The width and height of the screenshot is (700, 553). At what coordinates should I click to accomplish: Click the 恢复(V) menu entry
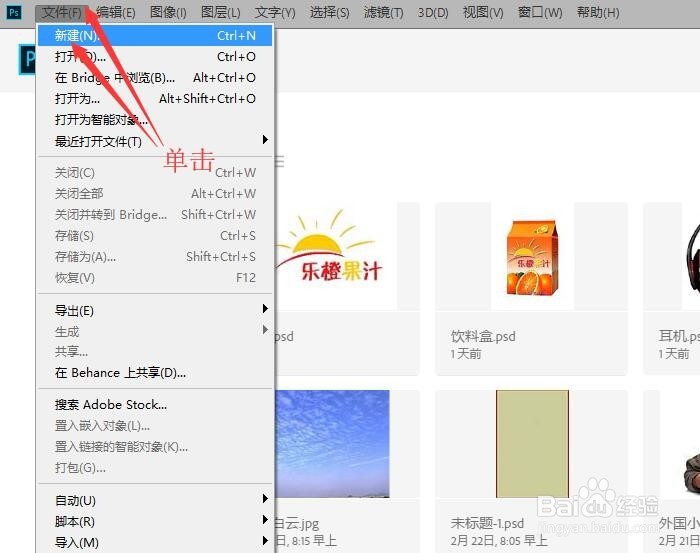click(155, 278)
